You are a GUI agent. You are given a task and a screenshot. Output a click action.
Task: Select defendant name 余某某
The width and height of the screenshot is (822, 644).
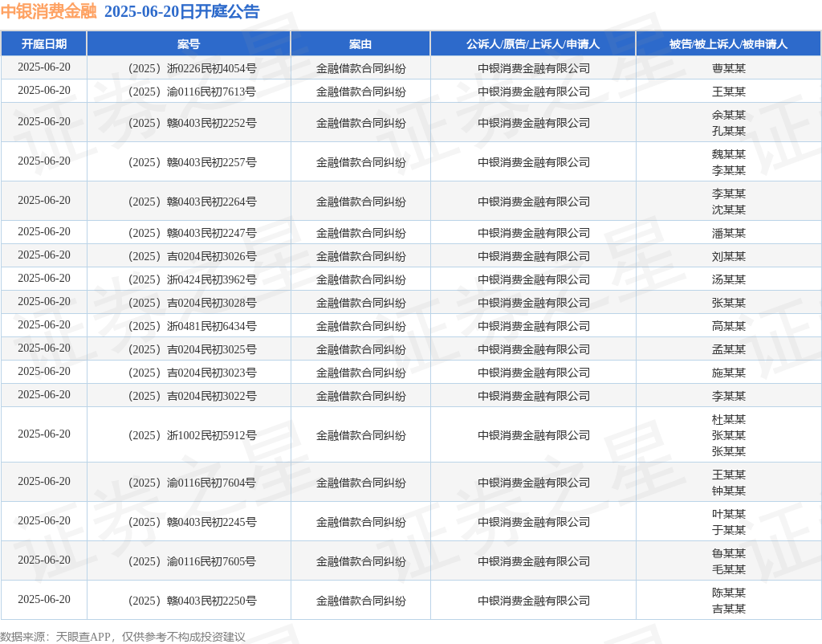coord(729,115)
